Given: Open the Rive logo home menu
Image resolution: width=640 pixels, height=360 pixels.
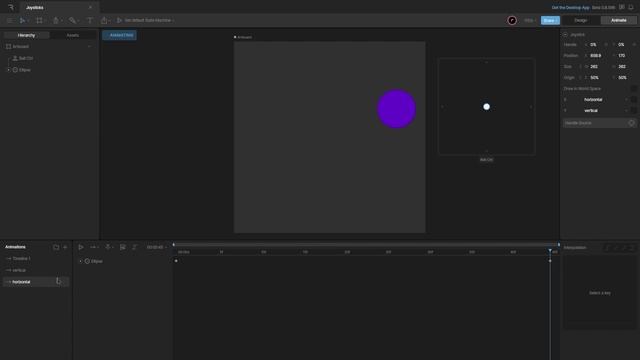Looking at the screenshot, I should [11, 7].
